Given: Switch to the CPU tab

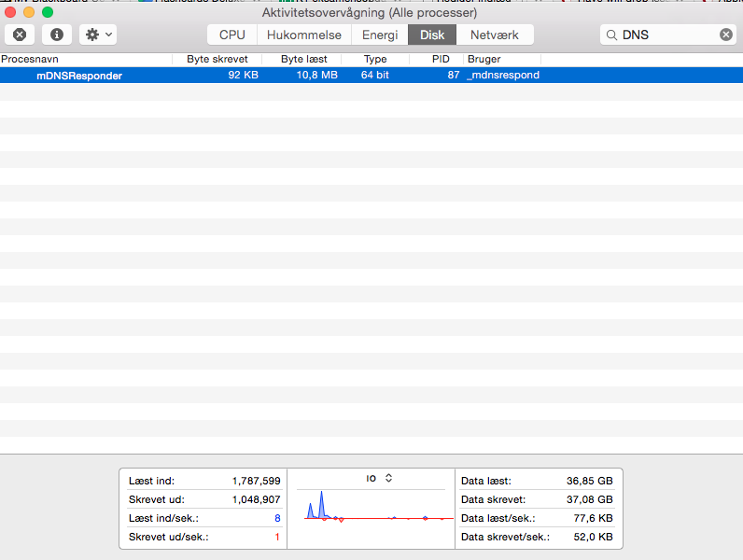Looking at the screenshot, I should 232,35.
